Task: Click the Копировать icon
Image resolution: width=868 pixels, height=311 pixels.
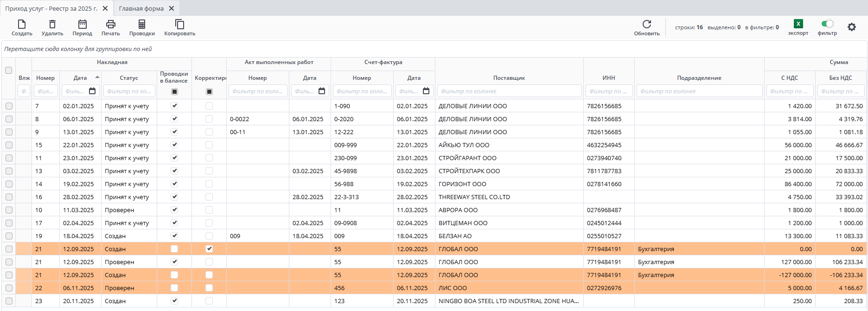Action: tap(179, 25)
